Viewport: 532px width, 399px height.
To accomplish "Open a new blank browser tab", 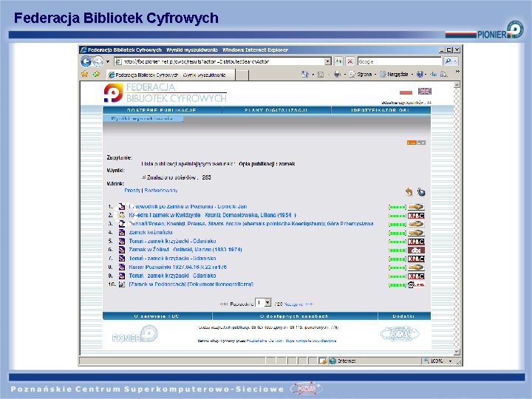I will [242, 75].
